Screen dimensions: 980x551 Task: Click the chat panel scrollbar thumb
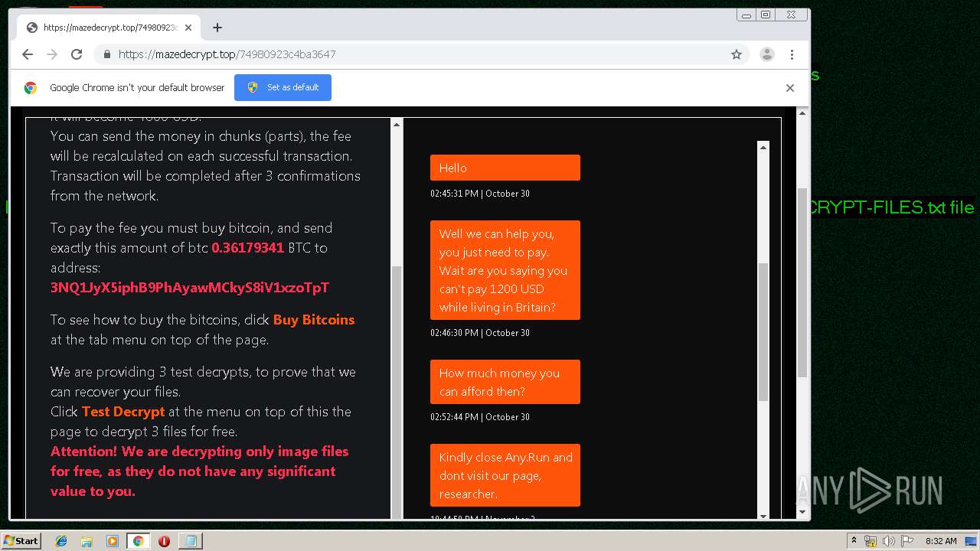(763, 331)
